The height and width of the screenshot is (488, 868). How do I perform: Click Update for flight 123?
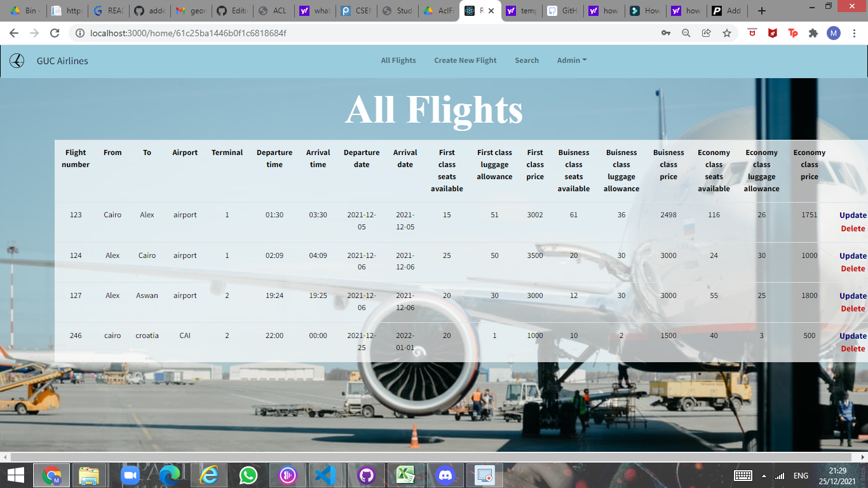click(853, 215)
